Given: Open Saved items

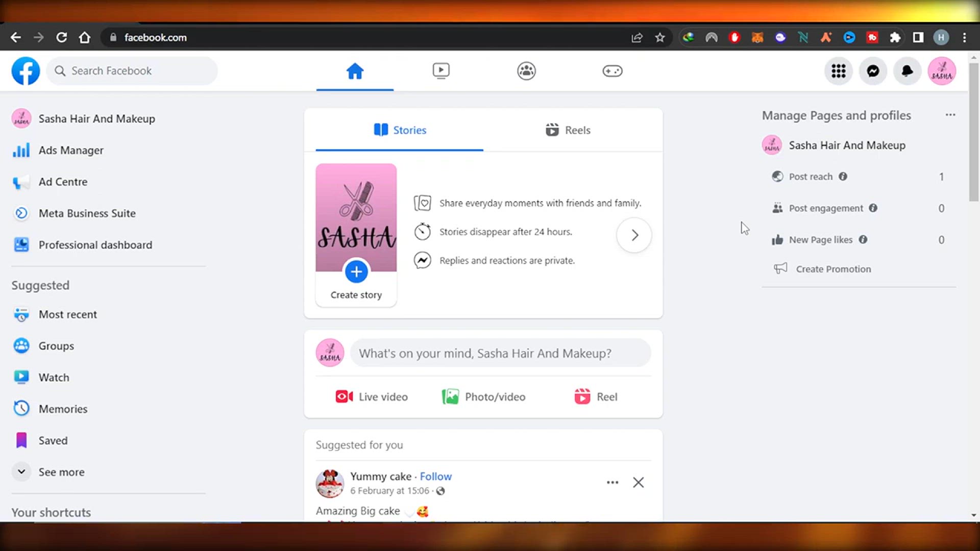Looking at the screenshot, I should click(x=53, y=441).
